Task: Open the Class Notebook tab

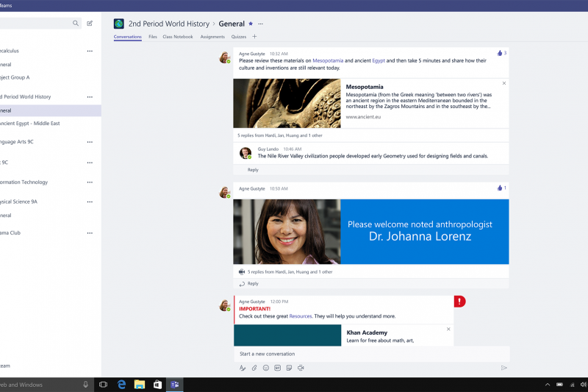Action: click(x=177, y=36)
